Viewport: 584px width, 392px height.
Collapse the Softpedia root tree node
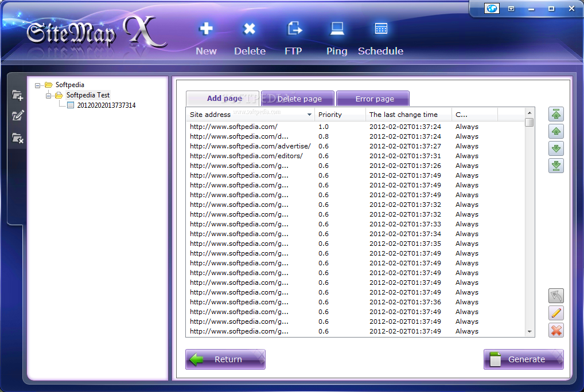pos(37,85)
